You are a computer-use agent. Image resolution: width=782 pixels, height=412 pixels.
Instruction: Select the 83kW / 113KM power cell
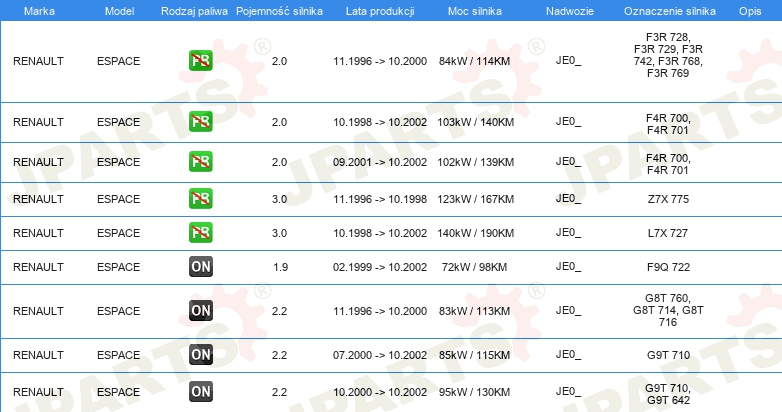click(474, 311)
